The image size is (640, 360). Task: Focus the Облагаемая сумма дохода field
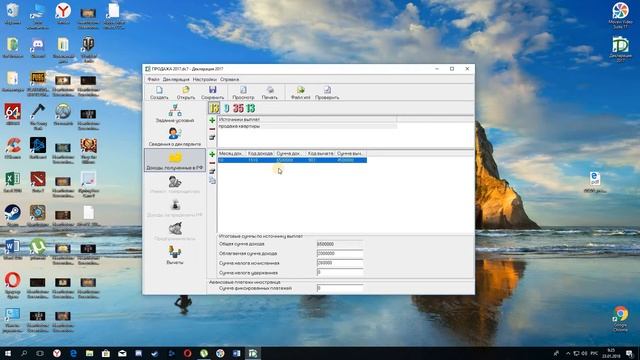click(x=340, y=253)
